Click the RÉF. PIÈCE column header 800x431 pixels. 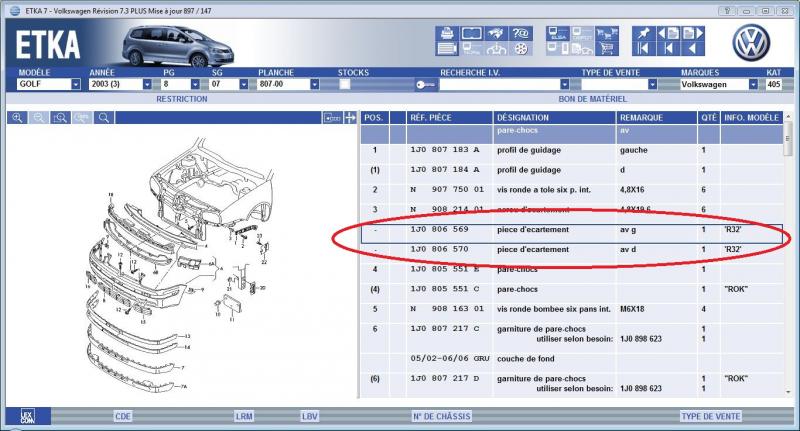click(x=449, y=118)
